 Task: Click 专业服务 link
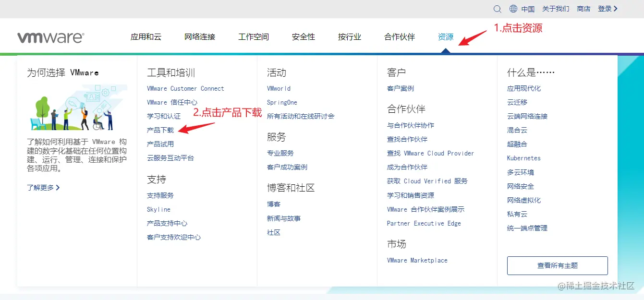click(280, 153)
